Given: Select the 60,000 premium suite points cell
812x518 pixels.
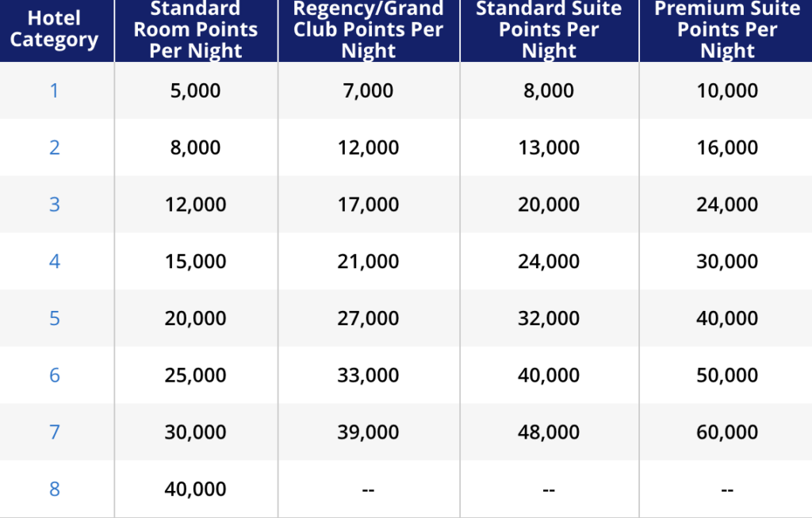Looking at the screenshot, I should (x=727, y=432).
